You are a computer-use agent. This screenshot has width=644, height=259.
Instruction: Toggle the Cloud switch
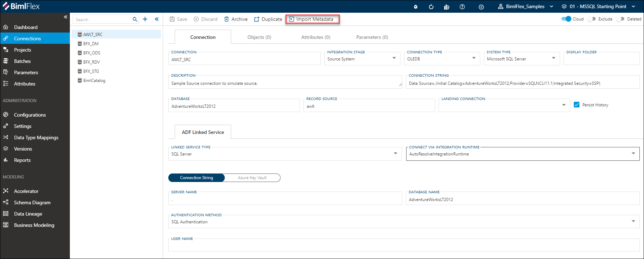click(x=566, y=19)
